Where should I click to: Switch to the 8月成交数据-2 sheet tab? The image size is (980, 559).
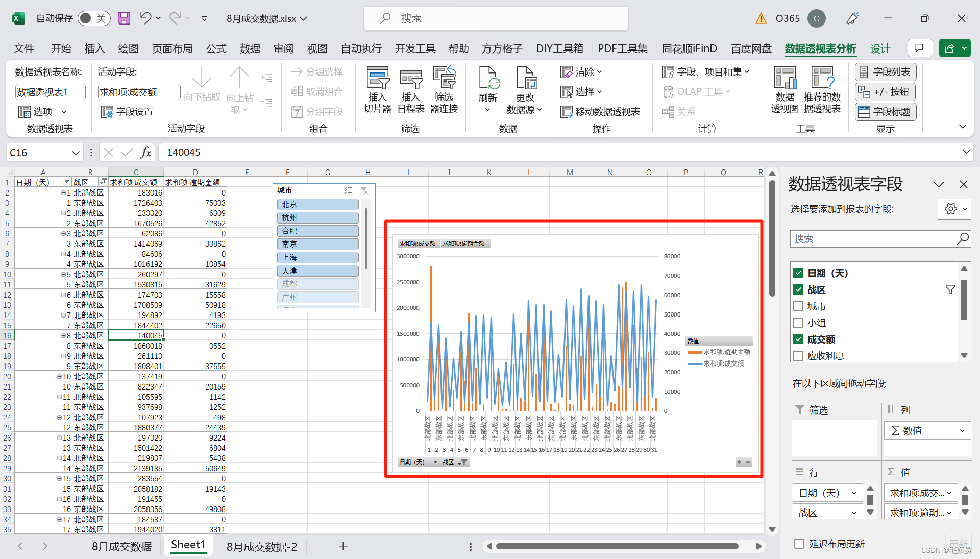262,546
